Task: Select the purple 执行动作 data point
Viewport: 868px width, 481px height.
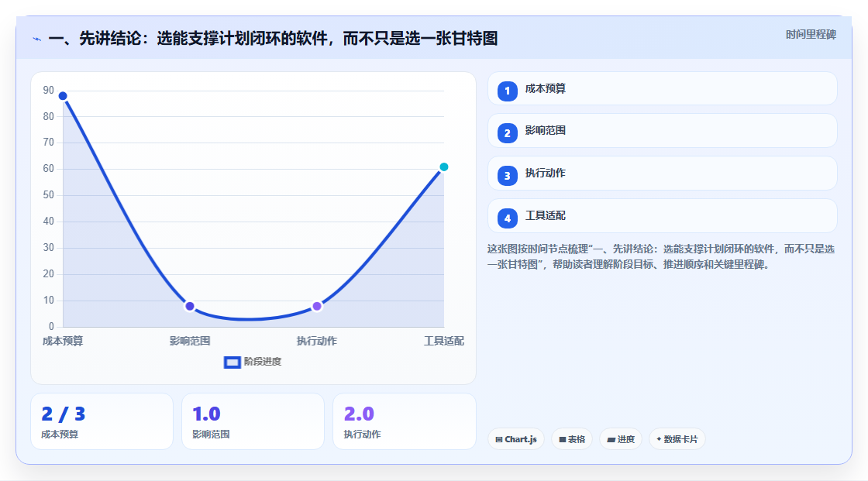Action: 317,306
